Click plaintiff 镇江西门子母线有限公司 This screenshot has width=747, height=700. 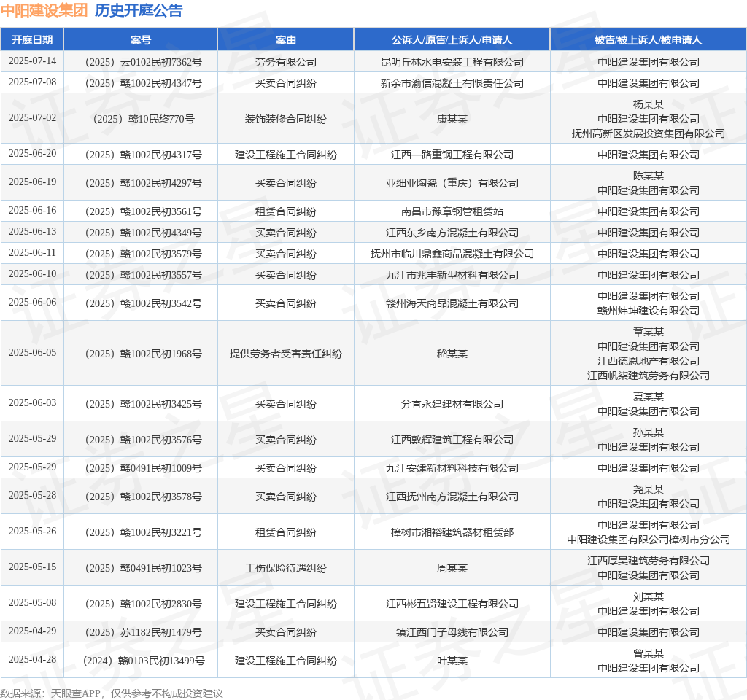coord(452,632)
